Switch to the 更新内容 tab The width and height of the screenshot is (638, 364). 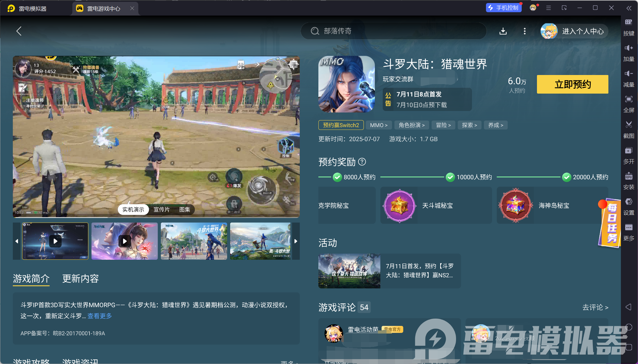click(81, 279)
